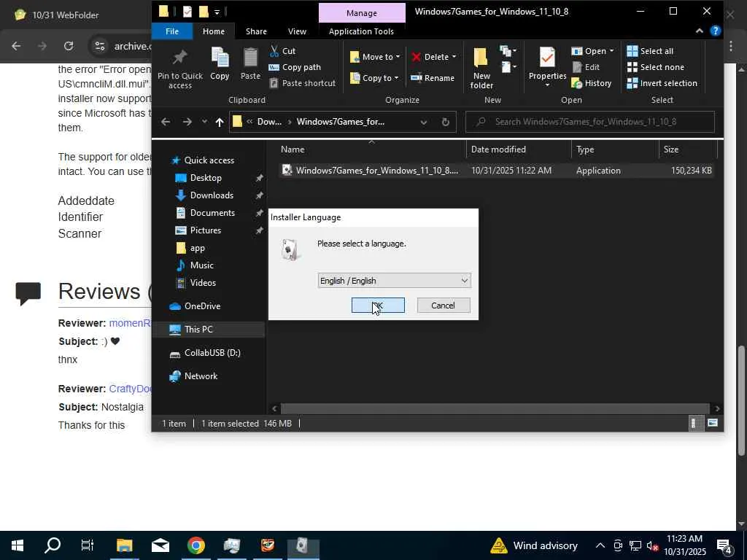Open Music in navigation pane
The width and height of the screenshot is (747, 560).
click(201, 265)
